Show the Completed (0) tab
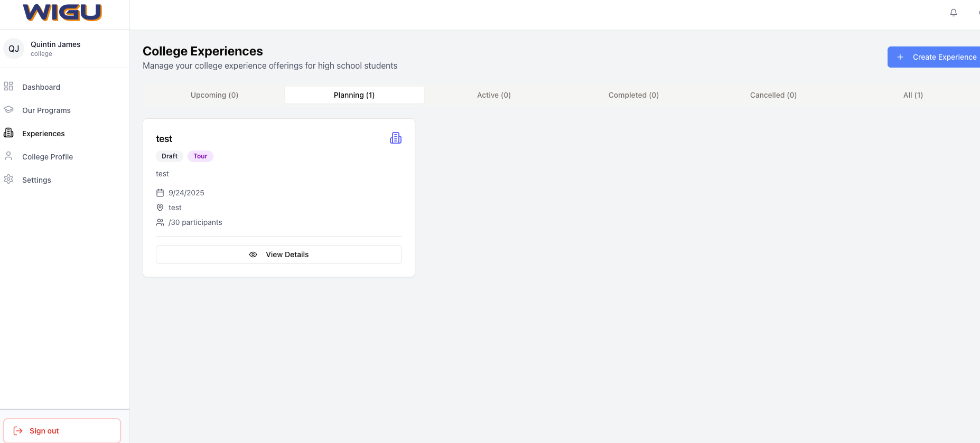This screenshot has height=443, width=980. pos(633,95)
